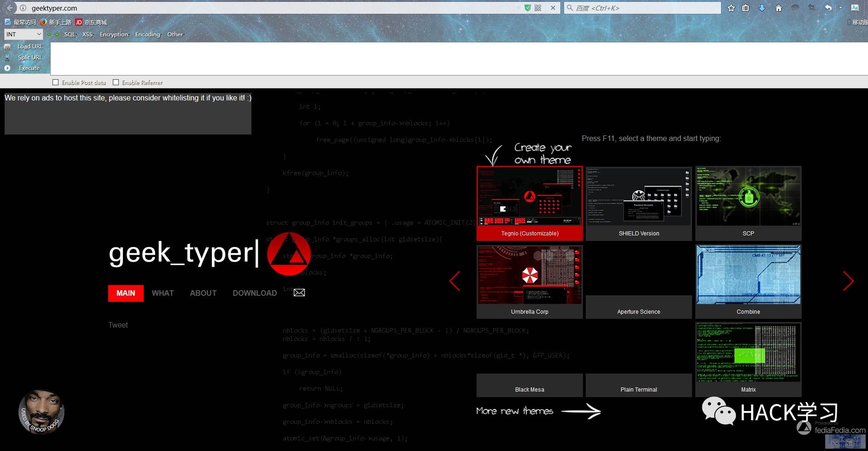Open the 京东商城 JD bookmark
The height and width of the screenshot is (451, 868).
pyautogui.click(x=91, y=22)
